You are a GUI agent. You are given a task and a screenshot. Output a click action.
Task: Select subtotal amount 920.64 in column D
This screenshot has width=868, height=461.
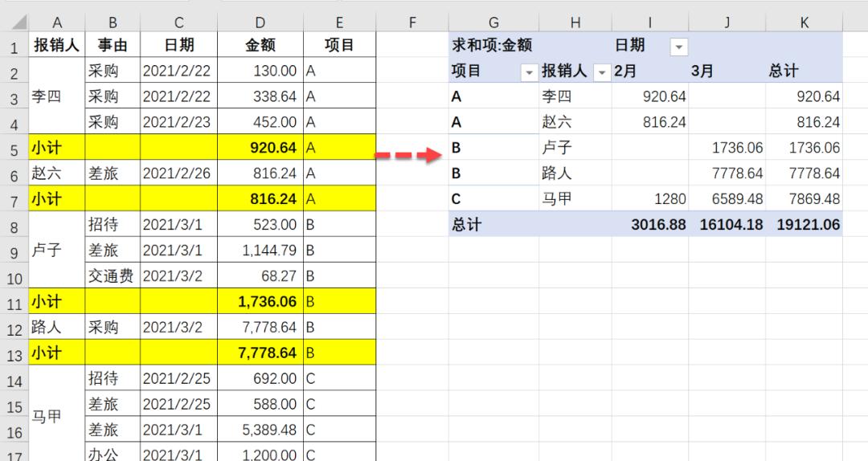(260, 147)
